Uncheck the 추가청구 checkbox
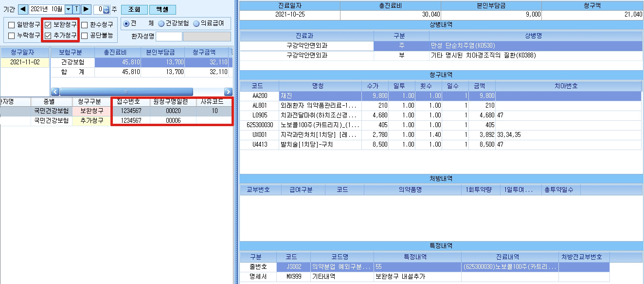This screenshot has width=644, height=284. pyautogui.click(x=48, y=36)
